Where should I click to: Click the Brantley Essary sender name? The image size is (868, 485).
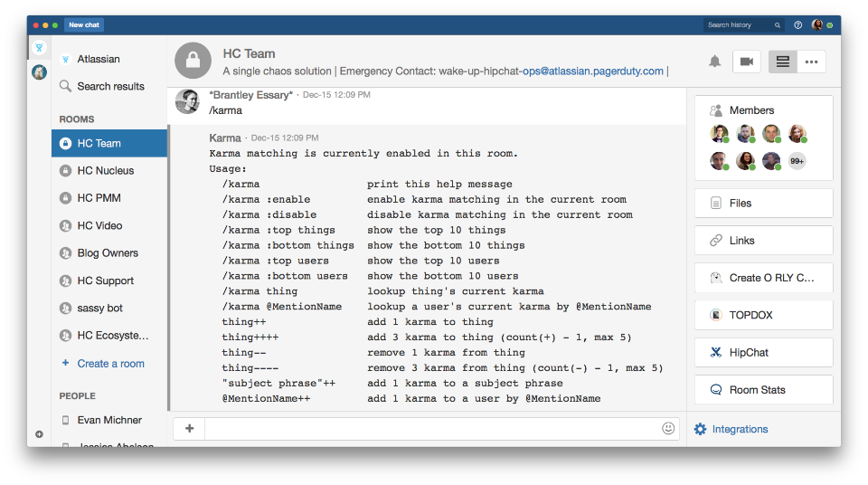[x=250, y=95]
